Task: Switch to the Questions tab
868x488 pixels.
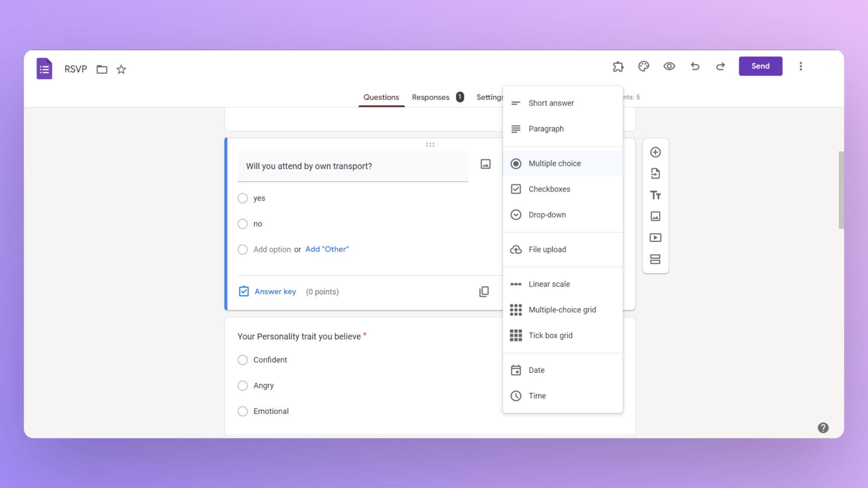Action: 381,97
